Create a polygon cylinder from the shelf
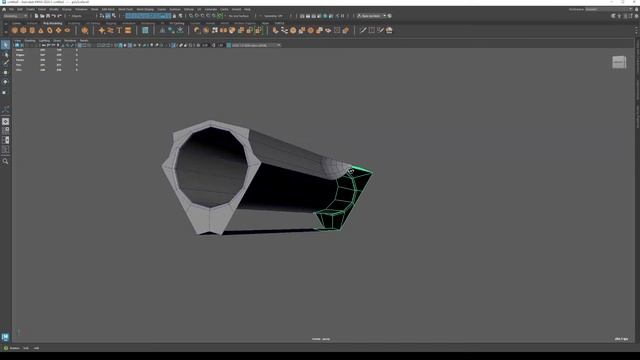 coord(32,30)
